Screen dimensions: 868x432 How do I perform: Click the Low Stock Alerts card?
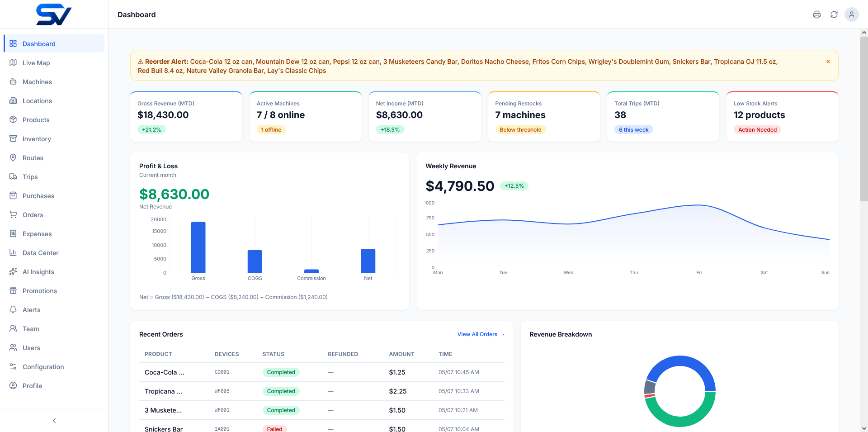pos(783,117)
